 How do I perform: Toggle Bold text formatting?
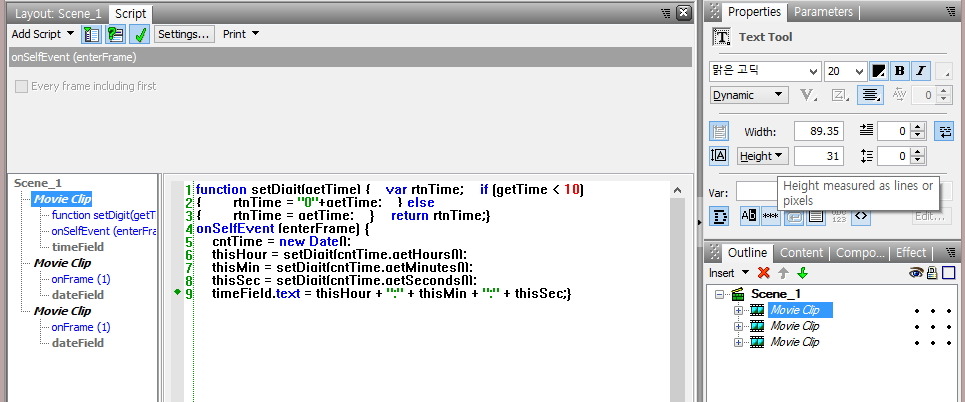(x=899, y=71)
